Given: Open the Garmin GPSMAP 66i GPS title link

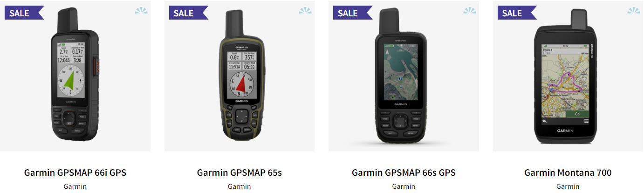Looking at the screenshot, I should pyautogui.click(x=75, y=172).
